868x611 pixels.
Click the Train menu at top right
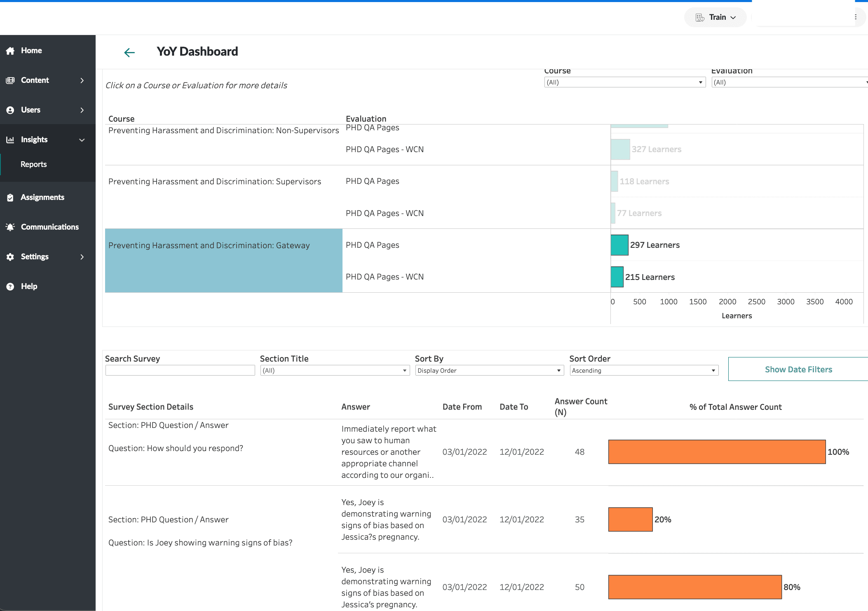click(717, 17)
